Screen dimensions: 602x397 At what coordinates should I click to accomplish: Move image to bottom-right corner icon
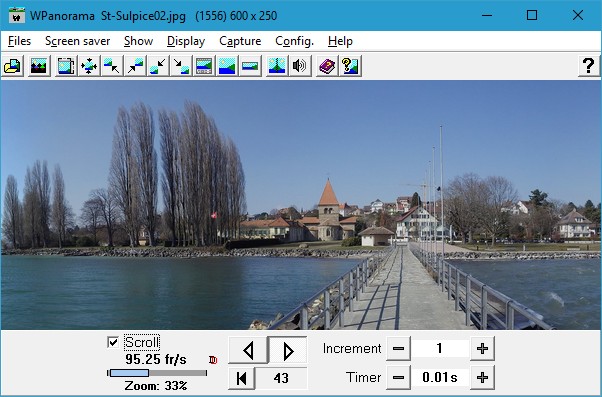[181, 66]
